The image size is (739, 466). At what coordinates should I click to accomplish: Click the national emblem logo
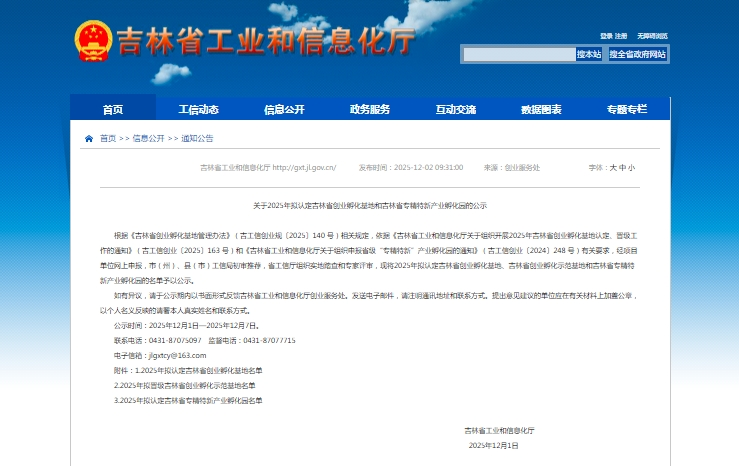click(93, 41)
